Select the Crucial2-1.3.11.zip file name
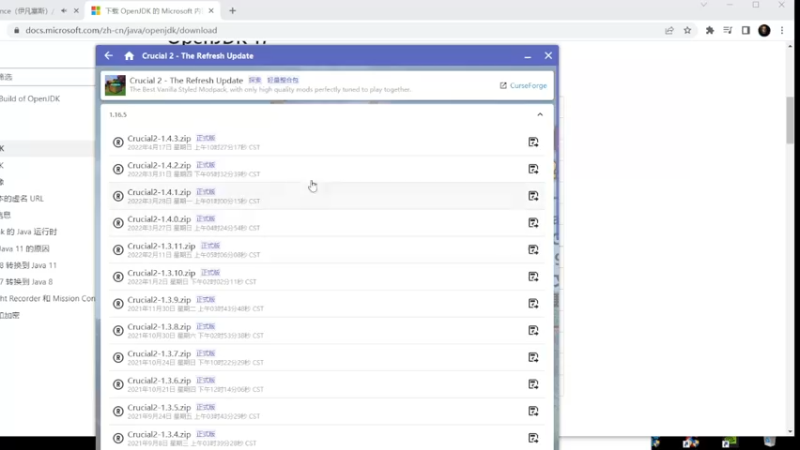800x450 pixels. coord(161,246)
